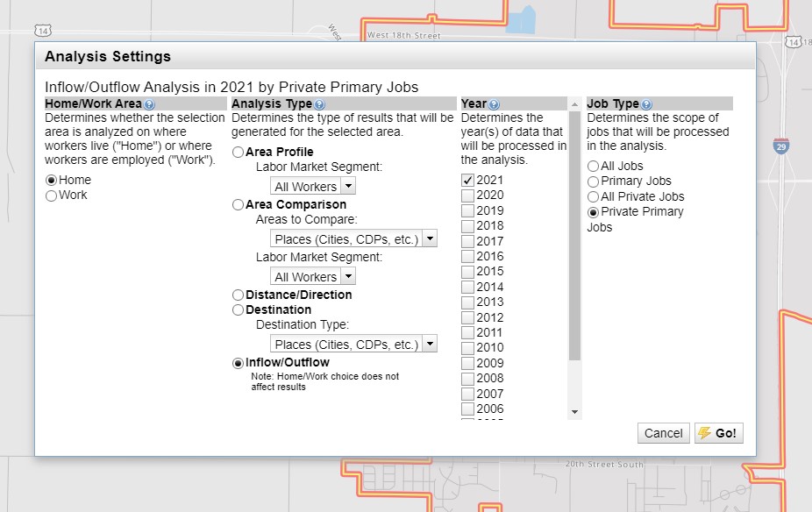Image resolution: width=812 pixels, height=512 pixels.
Task: Open the Job Type help icon
Action: [x=646, y=104]
